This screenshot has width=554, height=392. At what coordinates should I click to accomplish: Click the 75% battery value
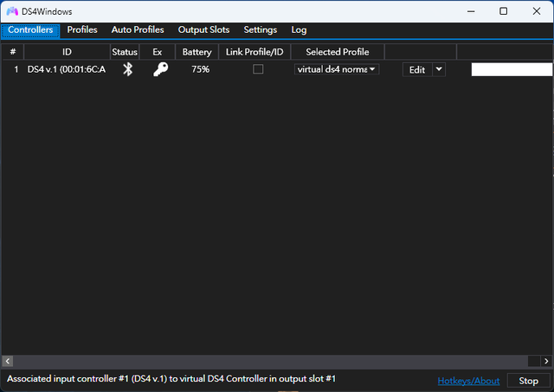tap(200, 69)
